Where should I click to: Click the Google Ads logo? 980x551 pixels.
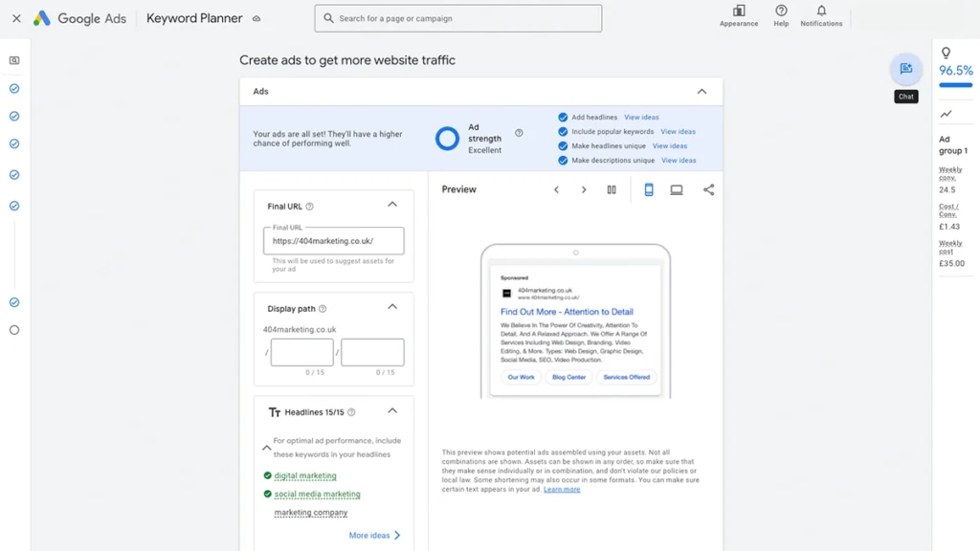click(x=79, y=18)
